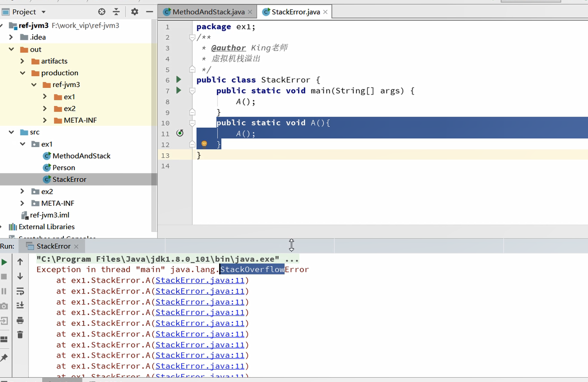The width and height of the screenshot is (588, 382).
Task: Collapse the ex1 source package
Action: [x=22, y=144]
